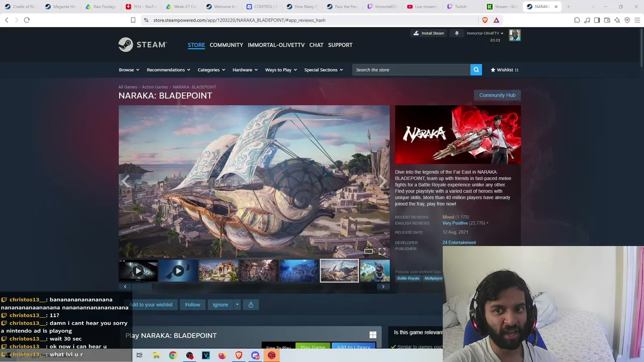Switch to the Raw Footage browser tab
This screenshot has height=362, width=644.
point(101,7)
